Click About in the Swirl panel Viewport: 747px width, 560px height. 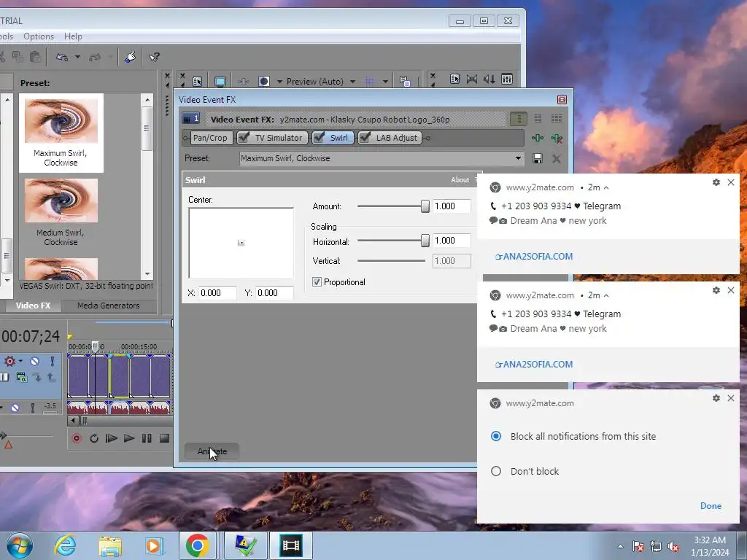coord(460,179)
